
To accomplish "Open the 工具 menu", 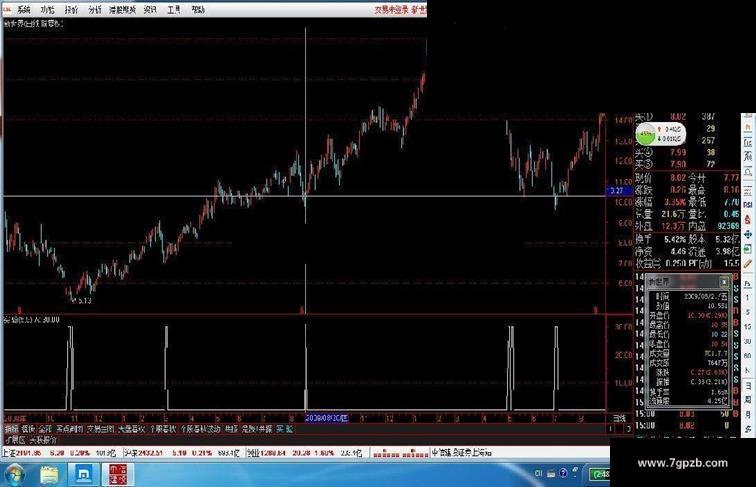I will 174,10.
